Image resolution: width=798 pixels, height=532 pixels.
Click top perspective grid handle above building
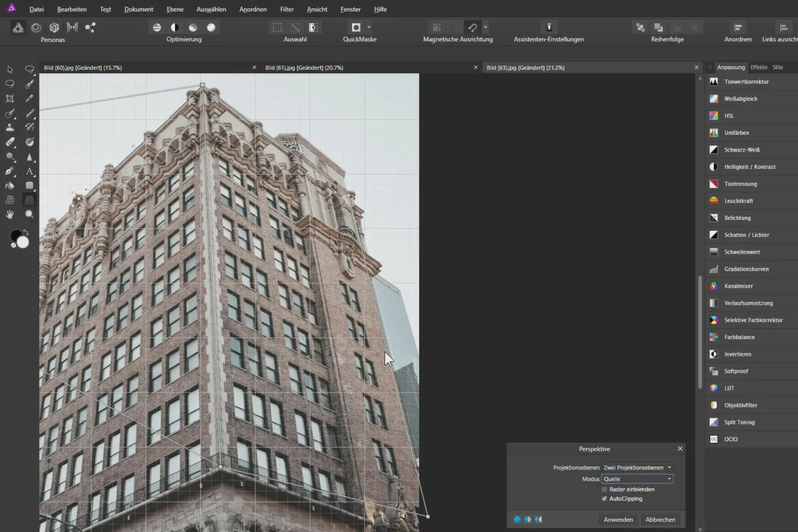click(x=202, y=85)
